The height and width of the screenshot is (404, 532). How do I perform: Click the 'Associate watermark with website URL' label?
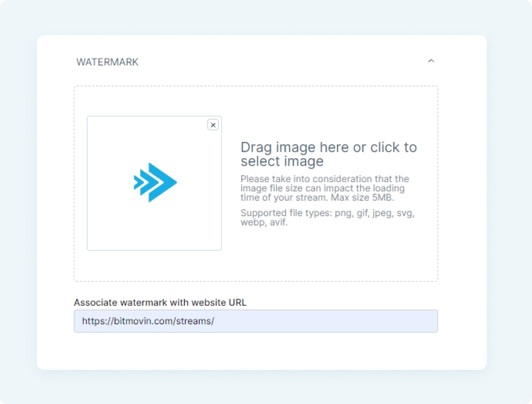(160, 302)
